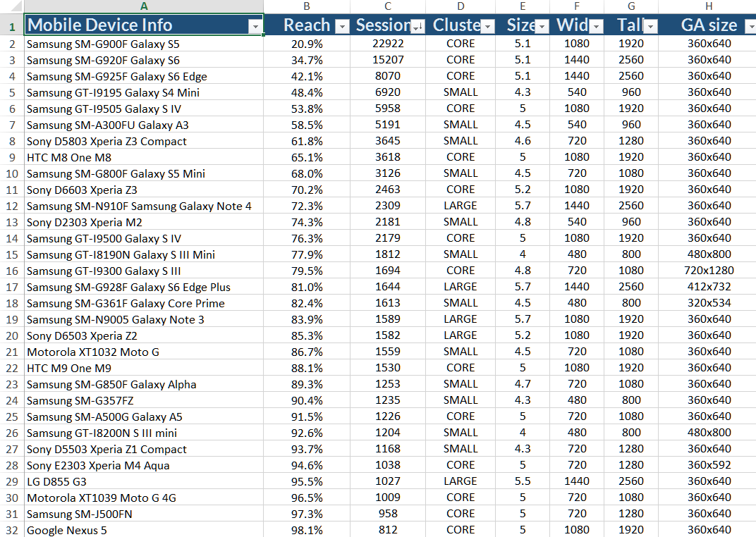Click GA size value 360x592
Image resolution: width=756 pixels, height=537 pixels.
pyautogui.click(x=708, y=465)
